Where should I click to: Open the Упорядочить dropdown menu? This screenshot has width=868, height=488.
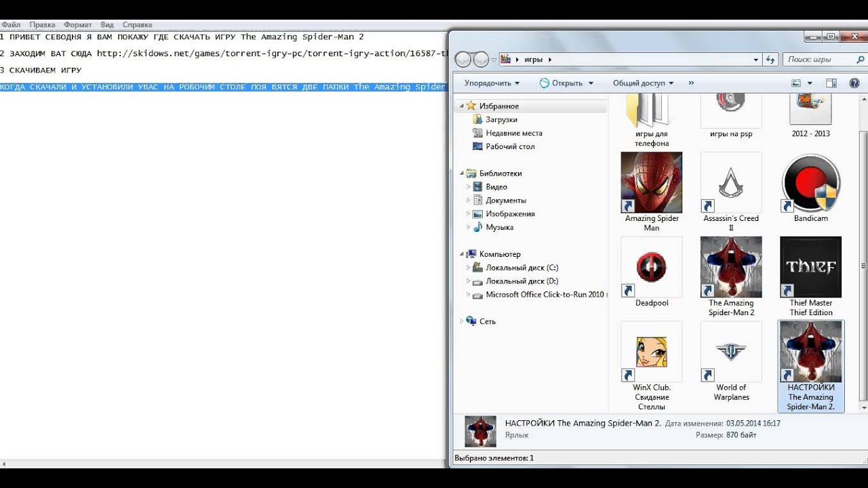[x=492, y=83]
